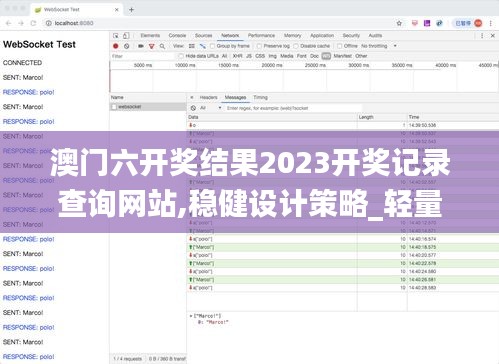Open the Messages details tab
Viewport: 499px width, 364px height.
235,97
